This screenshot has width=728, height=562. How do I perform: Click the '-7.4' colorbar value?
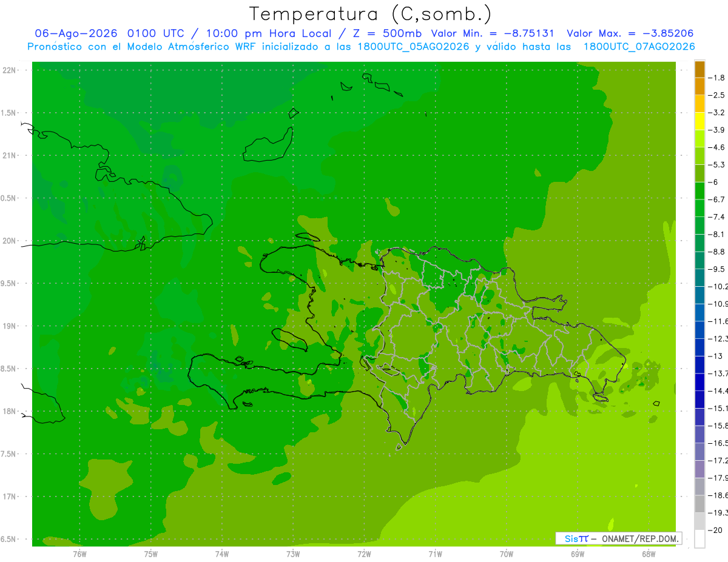point(716,217)
